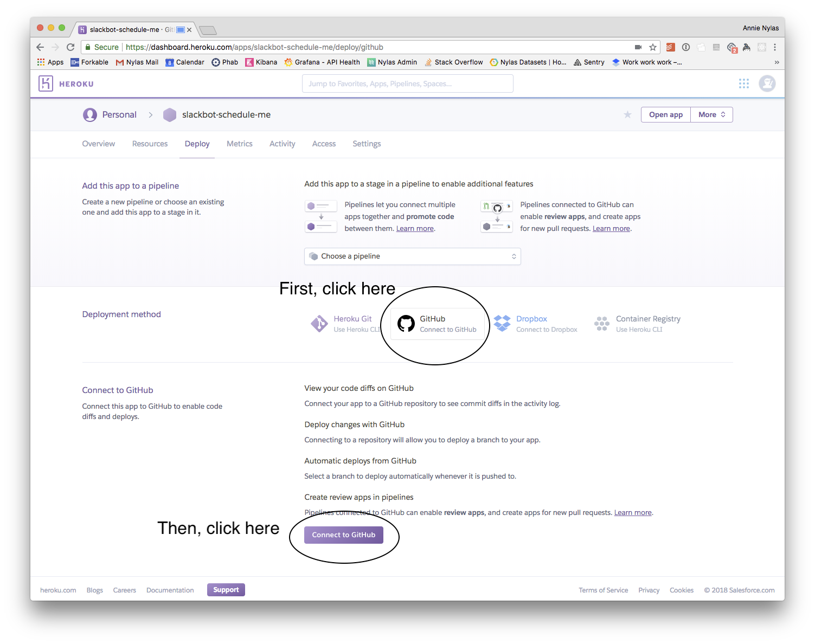Select the Deploy tab
The width and height of the screenshot is (815, 644).
point(197,144)
